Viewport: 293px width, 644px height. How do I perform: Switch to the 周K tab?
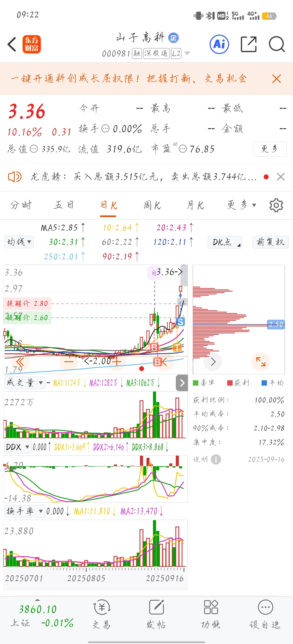tap(152, 205)
